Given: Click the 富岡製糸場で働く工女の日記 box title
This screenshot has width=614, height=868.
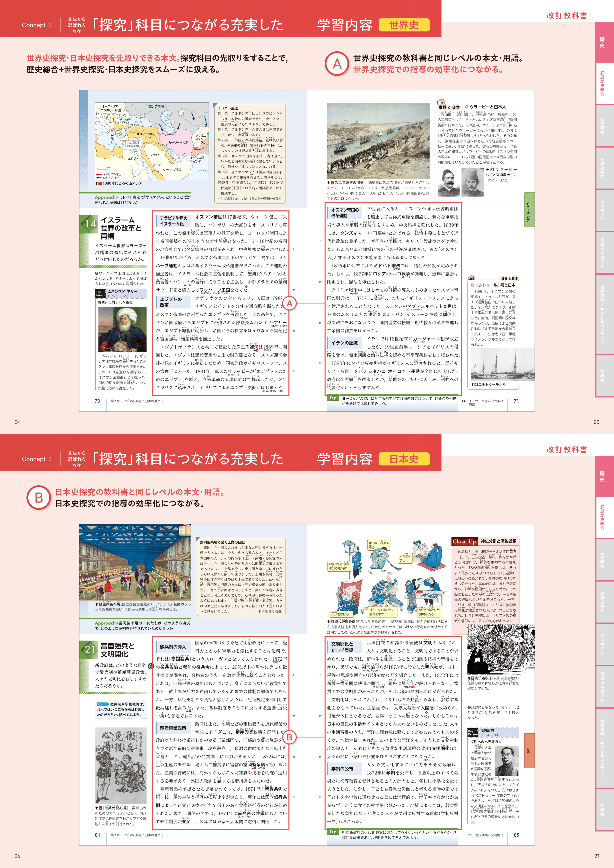Looking at the screenshot, I should click(222, 542).
